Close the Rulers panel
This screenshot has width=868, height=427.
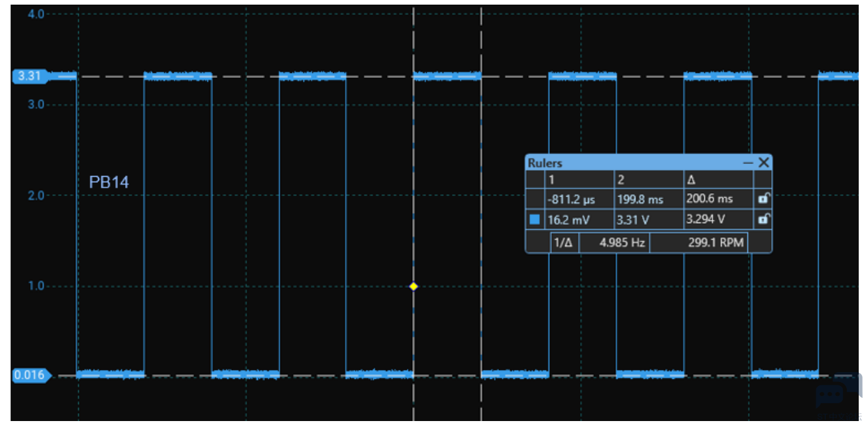(763, 163)
